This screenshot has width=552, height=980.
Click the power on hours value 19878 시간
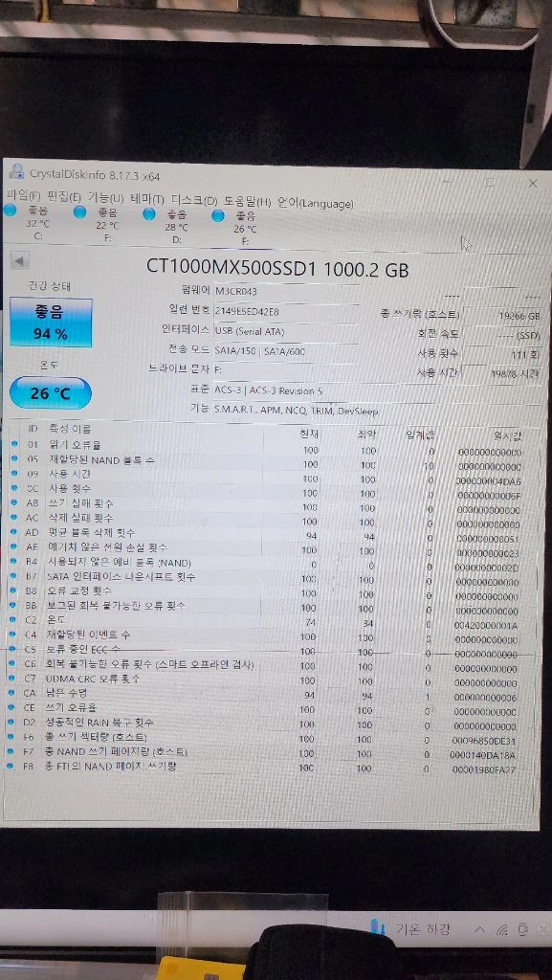pos(502,374)
